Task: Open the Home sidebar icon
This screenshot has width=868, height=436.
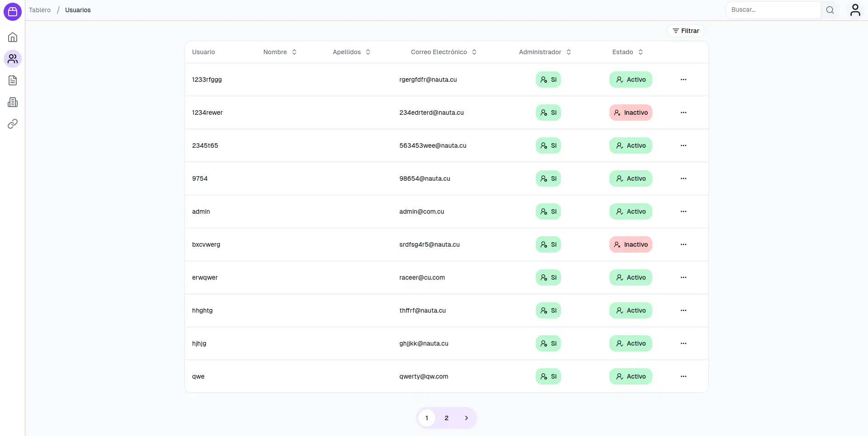Action: click(x=13, y=37)
